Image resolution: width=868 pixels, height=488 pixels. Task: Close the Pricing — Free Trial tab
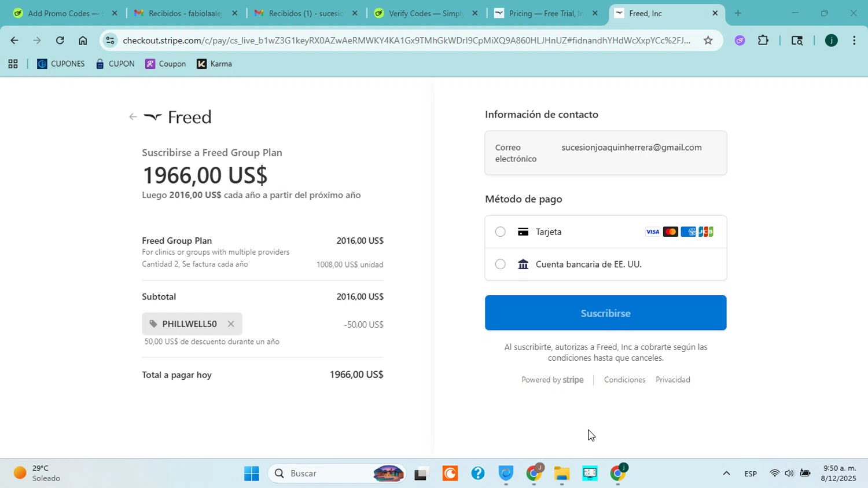[x=595, y=13]
